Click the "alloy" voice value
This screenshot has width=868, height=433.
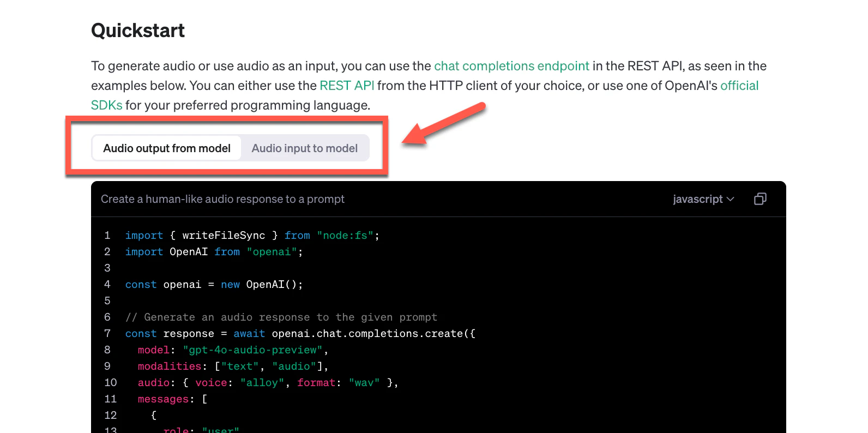pyautogui.click(x=262, y=383)
